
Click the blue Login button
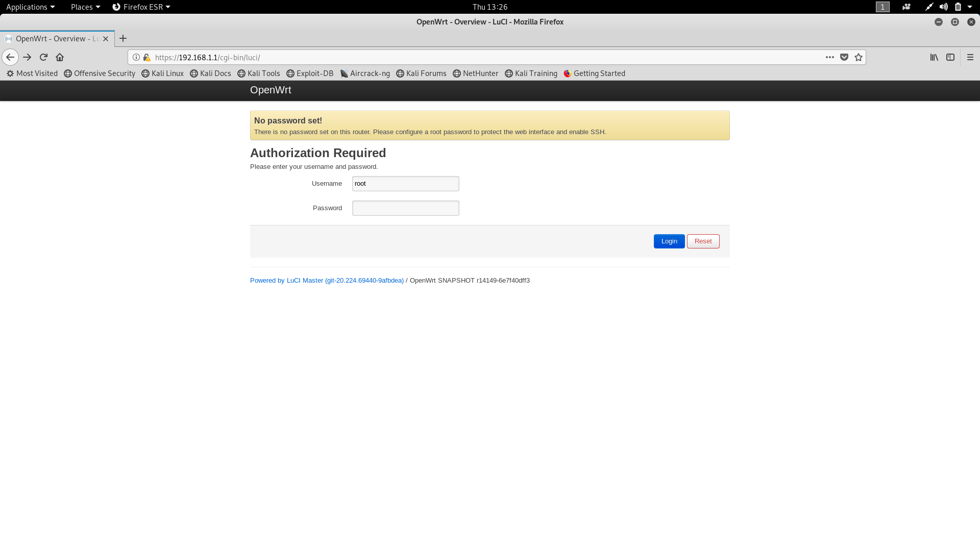(669, 241)
